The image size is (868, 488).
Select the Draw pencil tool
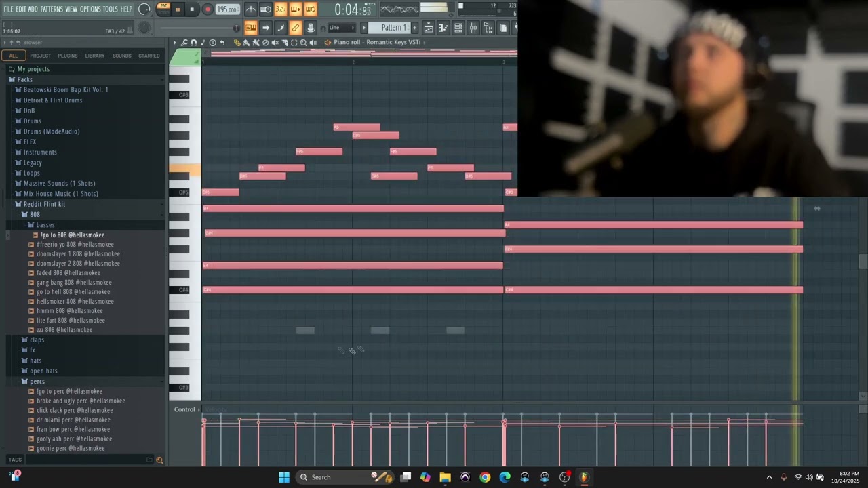[237, 42]
